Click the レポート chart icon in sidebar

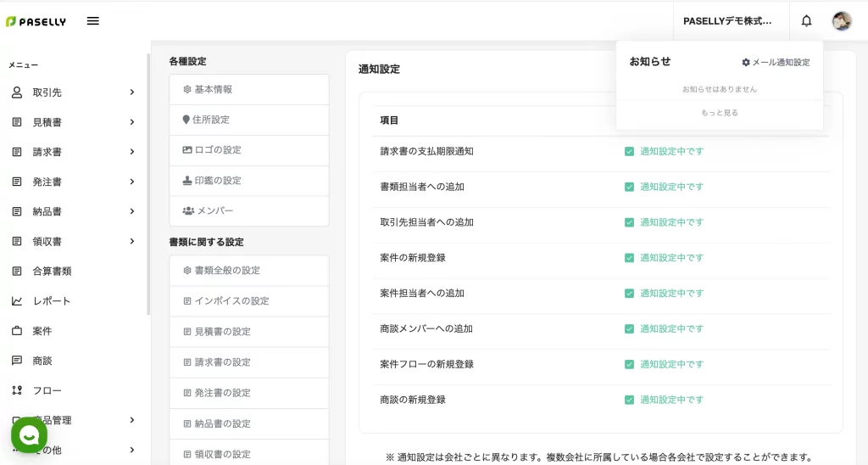17,301
